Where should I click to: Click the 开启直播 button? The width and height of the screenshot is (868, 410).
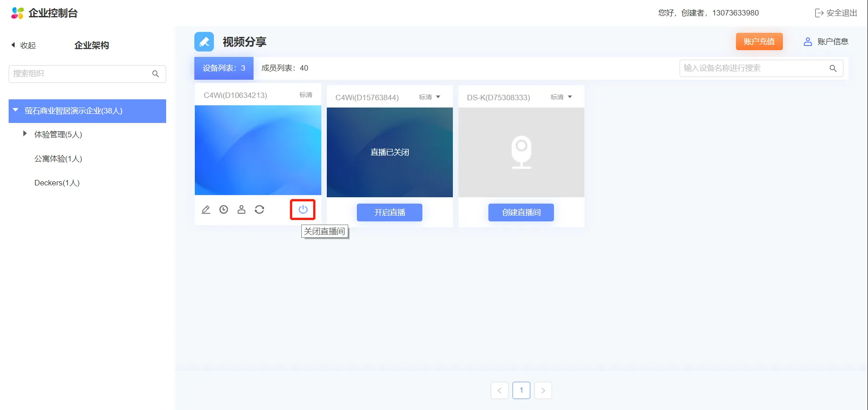point(390,212)
